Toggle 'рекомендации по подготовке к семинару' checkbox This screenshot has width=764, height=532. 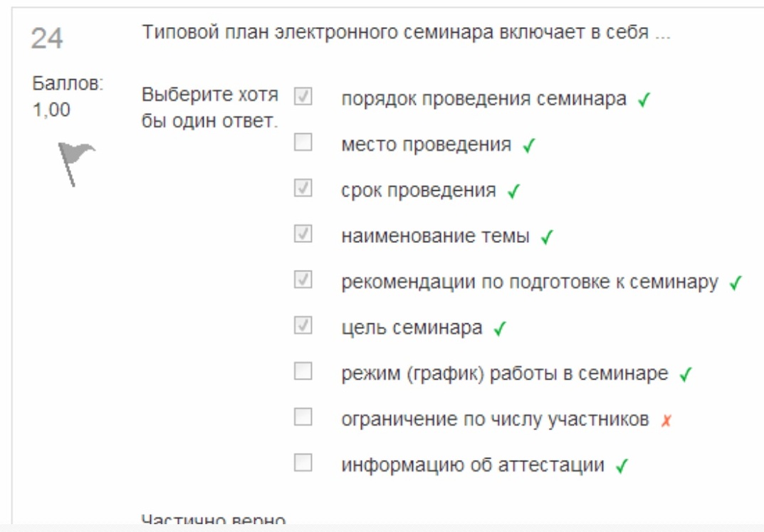tap(303, 280)
